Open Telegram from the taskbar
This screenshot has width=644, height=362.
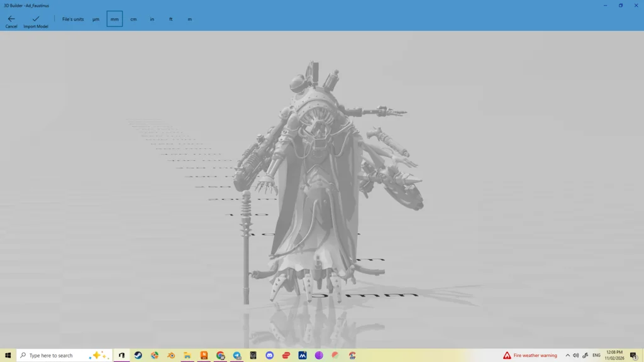[237, 355]
